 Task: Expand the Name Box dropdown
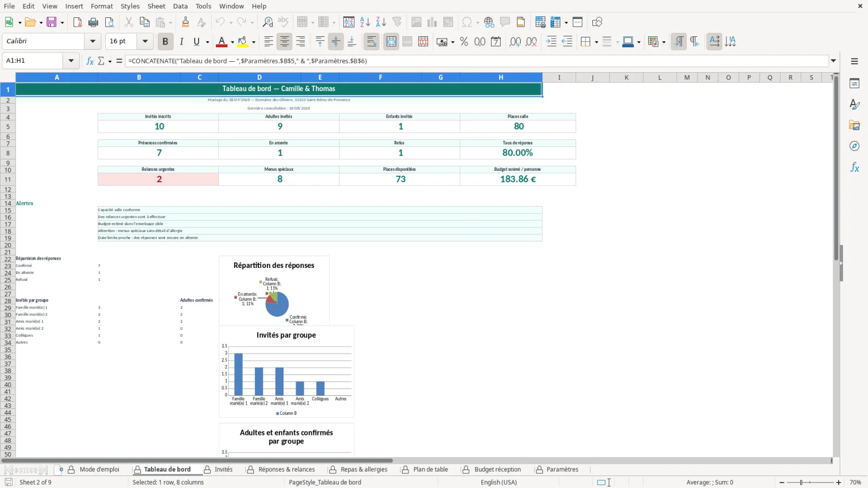pyautogui.click(x=71, y=61)
